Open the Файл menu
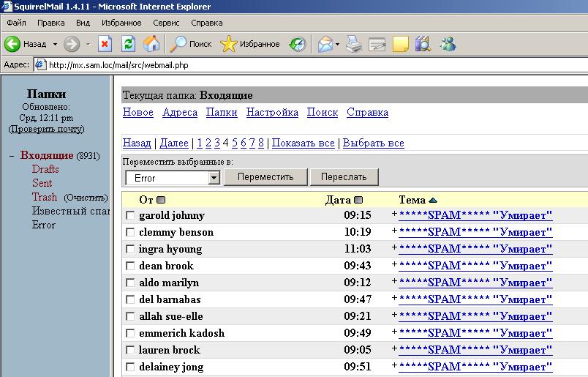 (17, 23)
